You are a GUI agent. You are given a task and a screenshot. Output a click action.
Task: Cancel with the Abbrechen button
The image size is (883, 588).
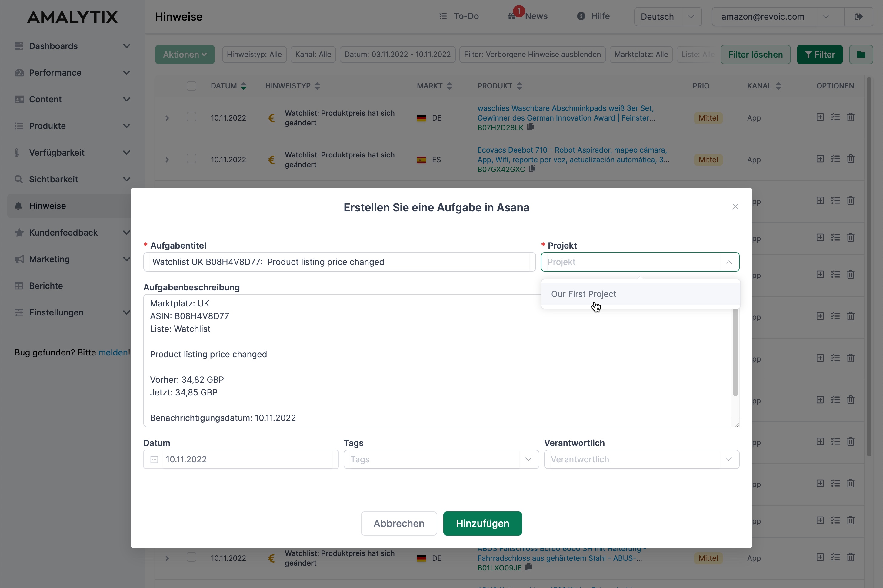[398, 523]
